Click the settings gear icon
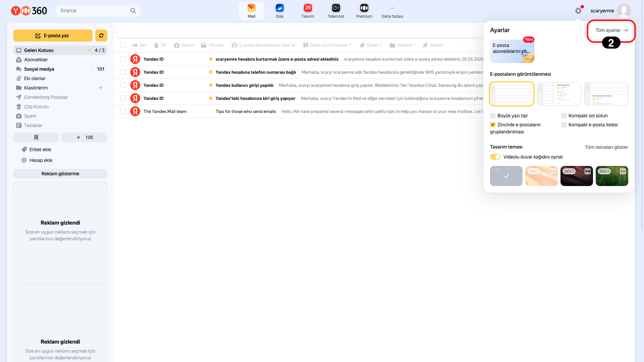 pos(578,11)
